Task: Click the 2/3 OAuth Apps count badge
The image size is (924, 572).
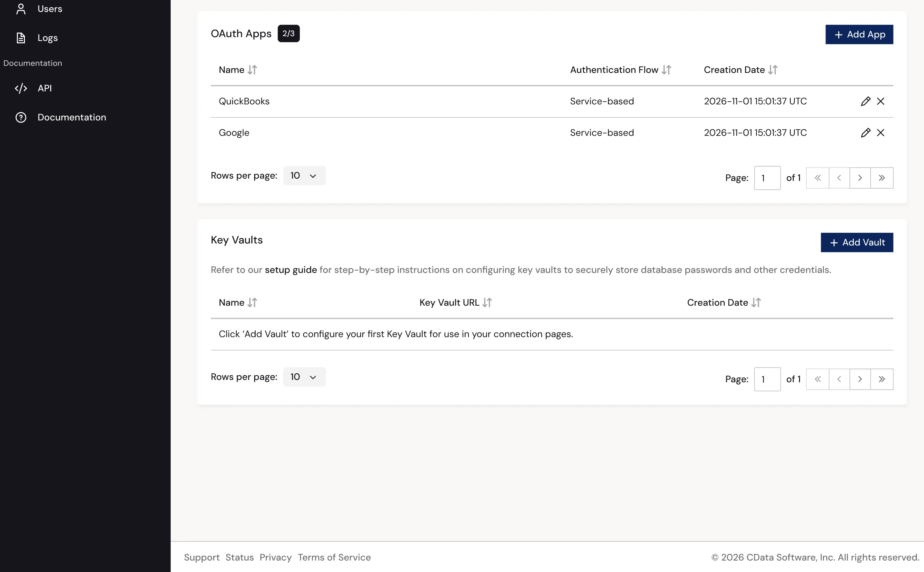Action: tap(288, 34)
